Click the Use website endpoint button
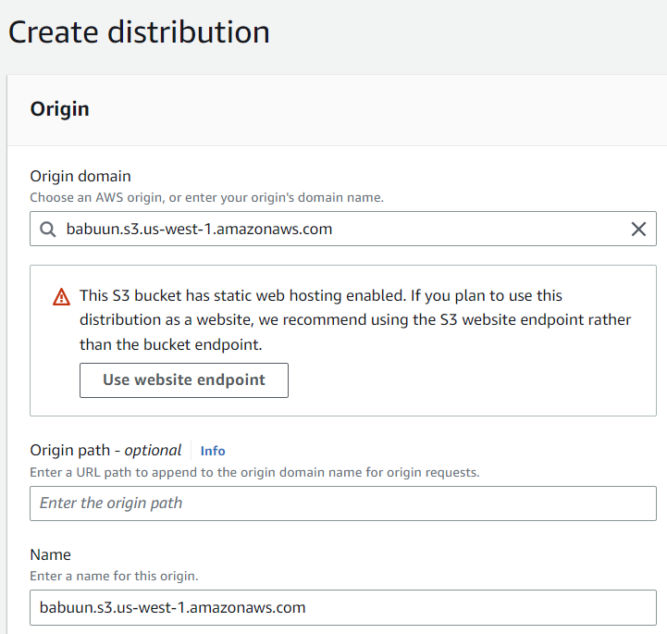The width and height of the screenshot is (667, 634). 184,380
